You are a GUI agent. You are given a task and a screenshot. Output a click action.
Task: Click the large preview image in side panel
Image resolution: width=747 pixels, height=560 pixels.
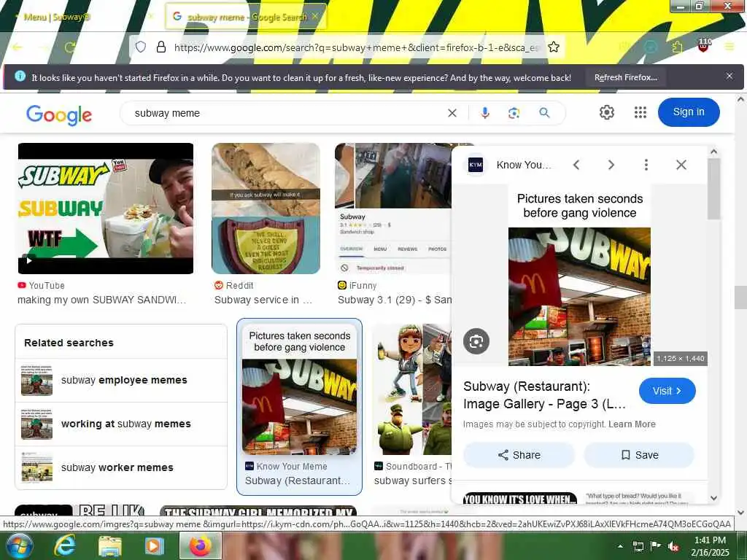point(579,276)
